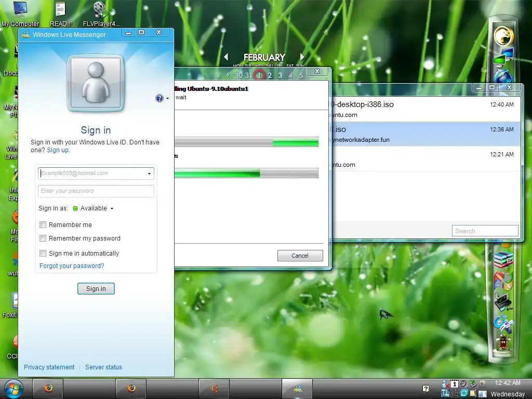532x399 pixels.
Task: Switch to the second Firefox taskbar button
Action: [x=131, y=388]
